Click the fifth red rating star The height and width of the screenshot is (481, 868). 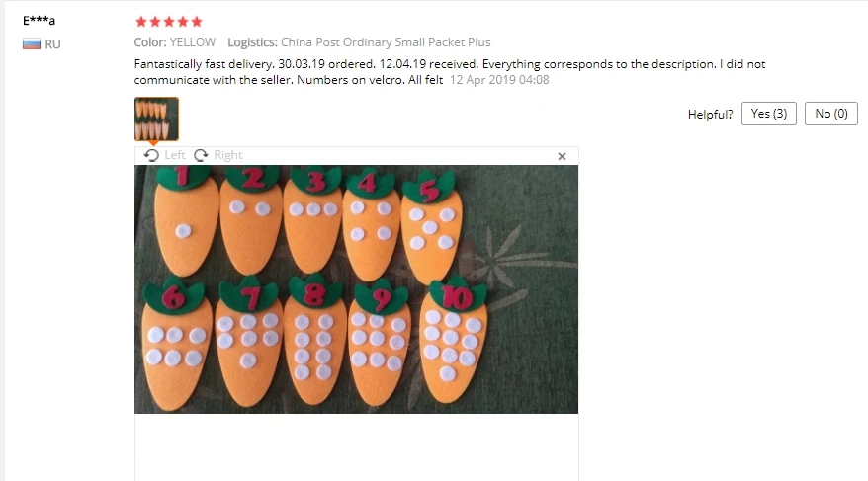pos(197,22)
